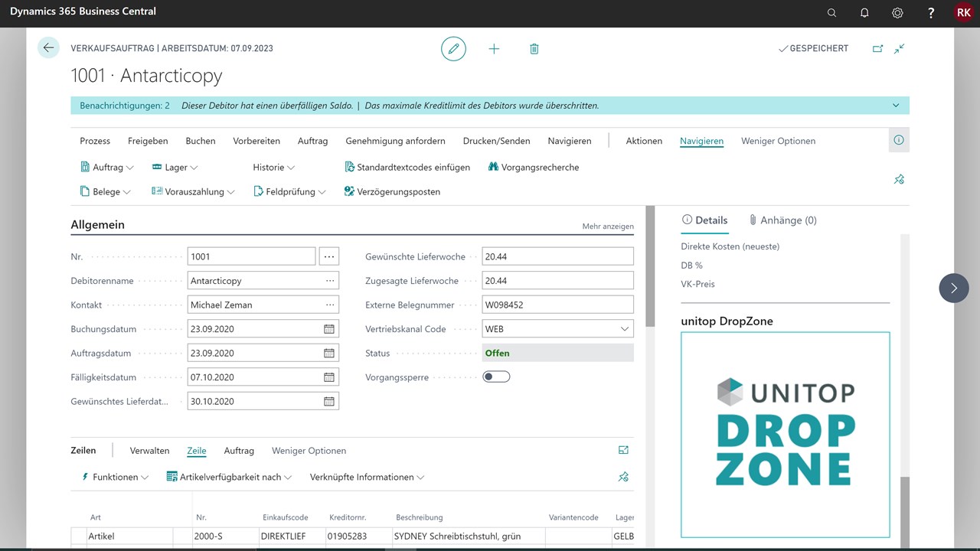Select the Details tab
980x551 pixels.
pos(704,220)
